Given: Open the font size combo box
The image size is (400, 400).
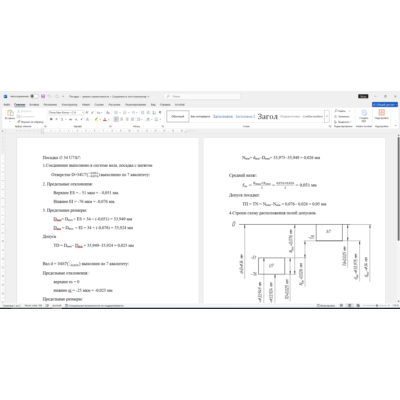Looking at the screenshot, I should [78, 113].
